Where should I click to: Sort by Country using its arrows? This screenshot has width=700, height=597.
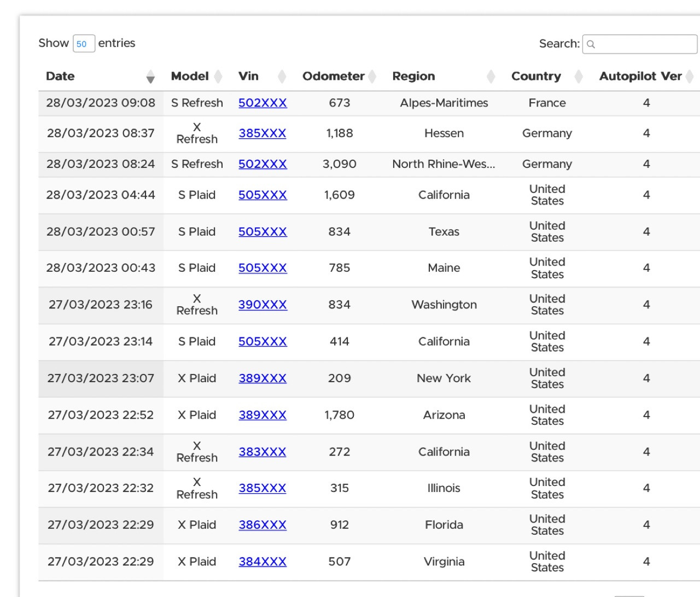click(579, 77)
